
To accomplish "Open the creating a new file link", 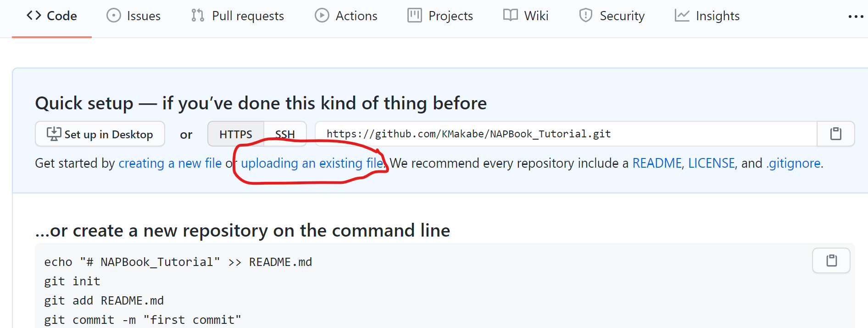I will [x=170, y=163].
